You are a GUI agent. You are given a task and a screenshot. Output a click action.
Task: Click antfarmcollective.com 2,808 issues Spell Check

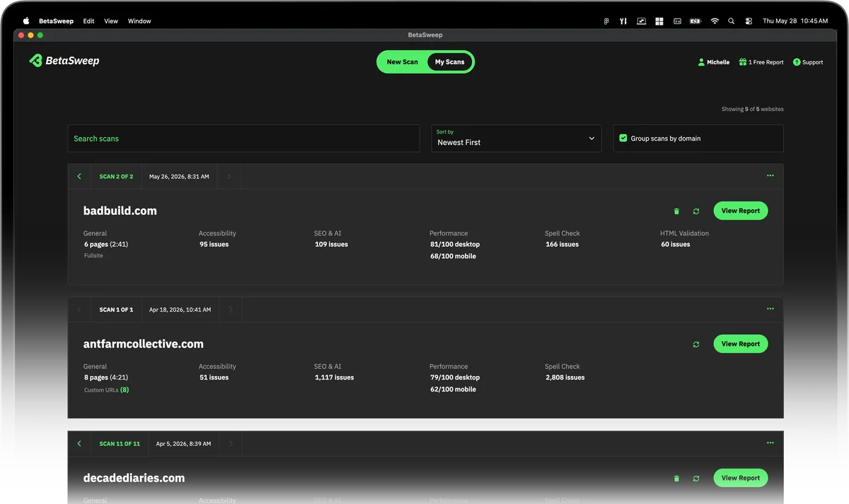coord(565,377)
